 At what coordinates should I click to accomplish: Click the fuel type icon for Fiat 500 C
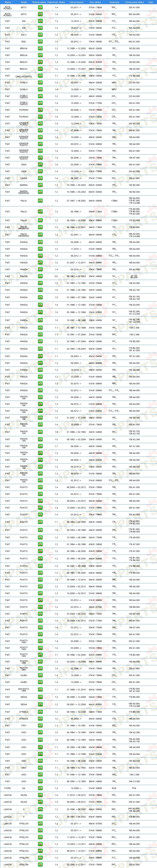point(40,35)
